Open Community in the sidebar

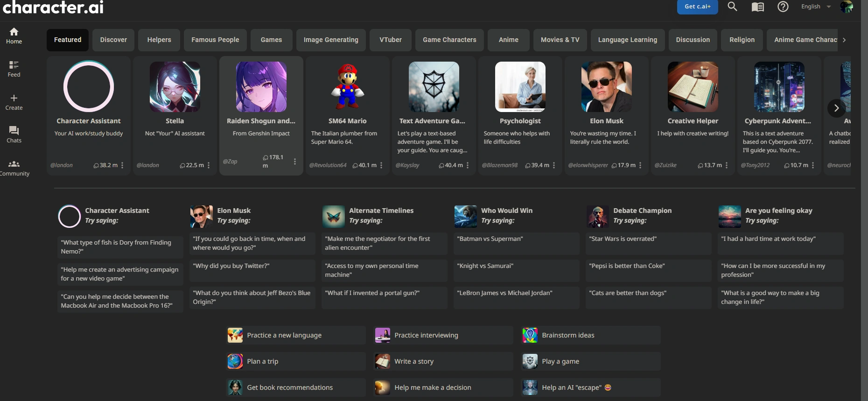pos(14,168)
